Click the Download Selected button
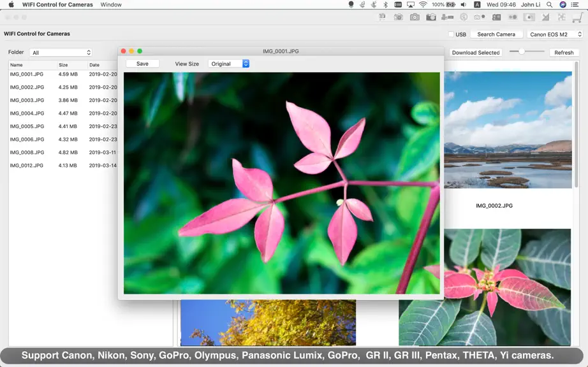The width and height of the screenshot is (588, 367). (x=476, y=52)
